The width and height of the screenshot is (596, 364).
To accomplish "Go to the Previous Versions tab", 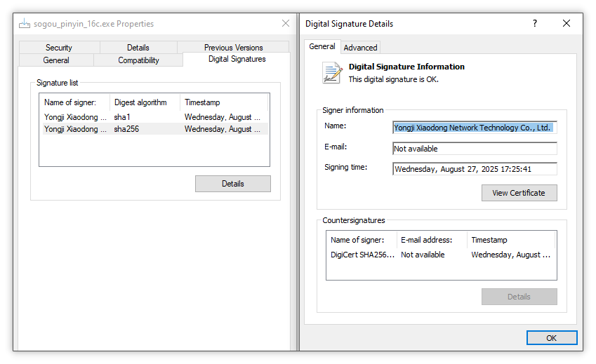I will coord(233,48).
